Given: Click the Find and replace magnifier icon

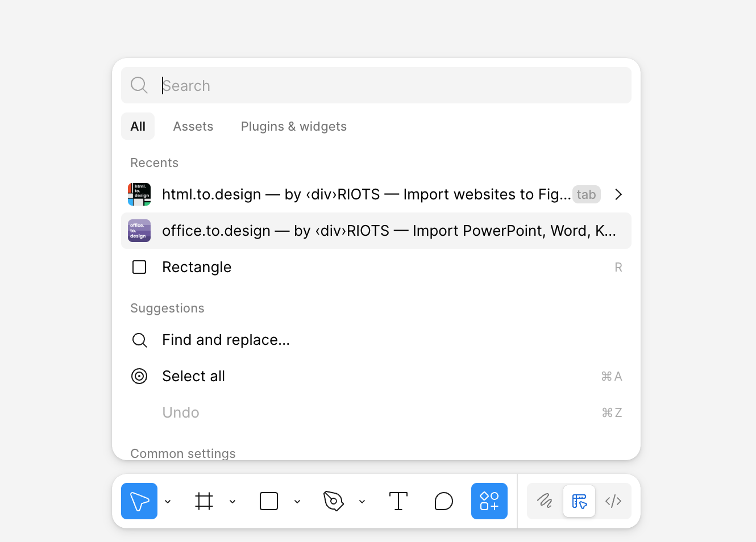Looking at the screenshot, I should point(139,340).
